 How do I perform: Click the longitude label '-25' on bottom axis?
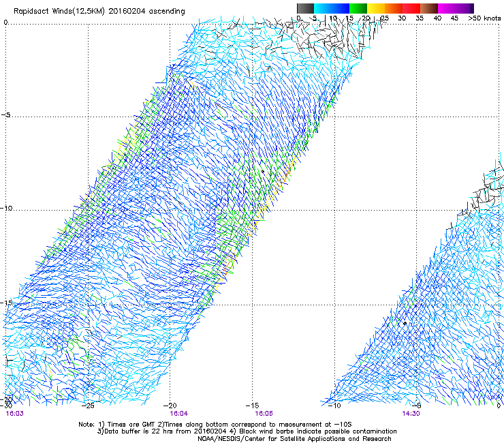[88, 406]
